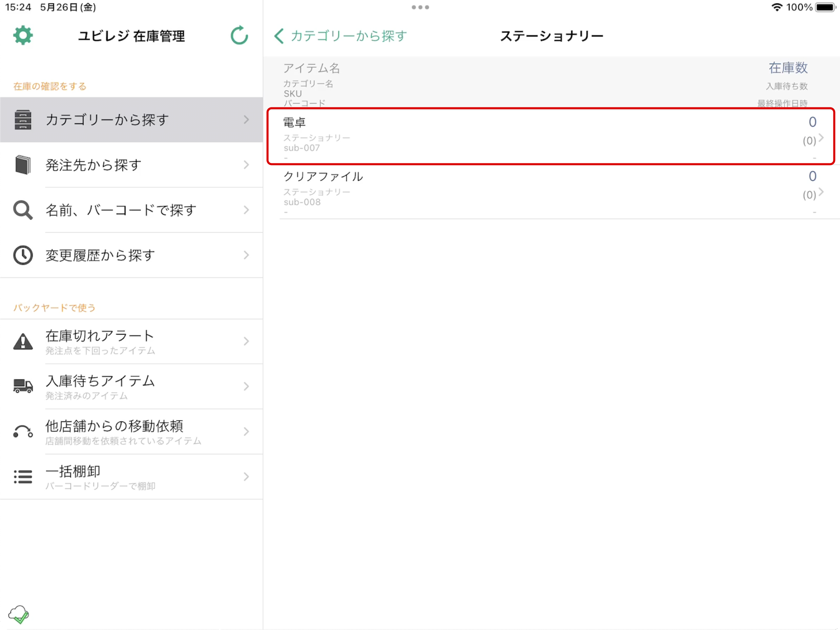Tap the warning triangle alert icon
Image resolution: width=840 pixels, height=630 pixels.
point(23,342)
